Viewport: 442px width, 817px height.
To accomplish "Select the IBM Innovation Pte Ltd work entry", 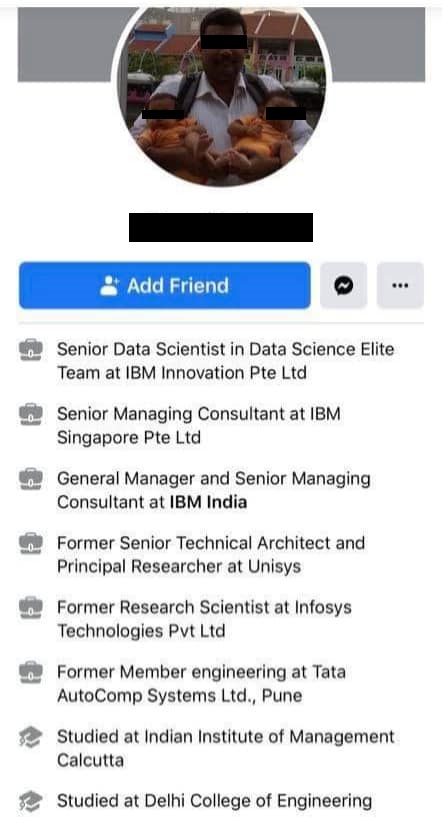I will [x=225, y=361].
